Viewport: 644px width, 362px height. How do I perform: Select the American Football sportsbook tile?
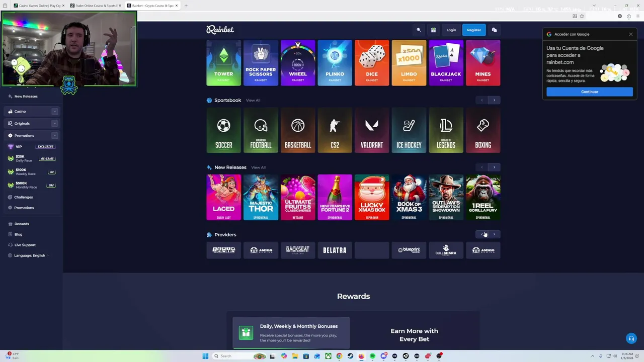(261, 130)
